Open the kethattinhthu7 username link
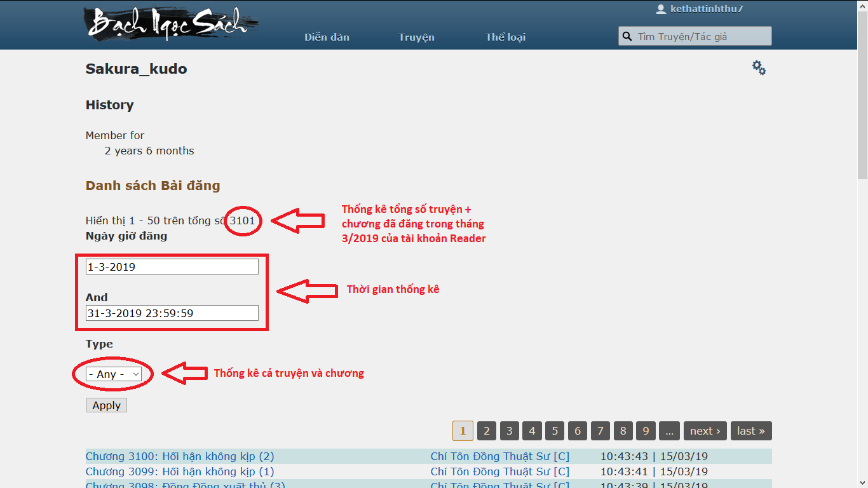868x488 pixels. tap(707, 9)
